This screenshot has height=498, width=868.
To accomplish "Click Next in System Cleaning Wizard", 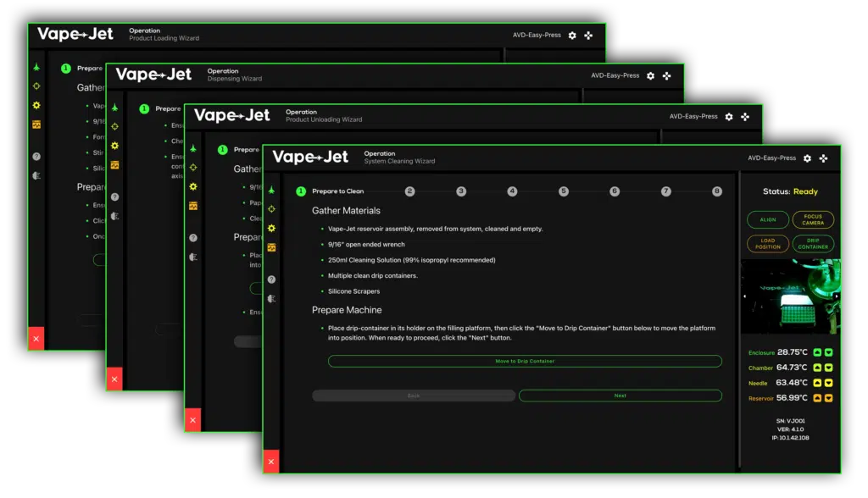I will (x=620, y=396).
